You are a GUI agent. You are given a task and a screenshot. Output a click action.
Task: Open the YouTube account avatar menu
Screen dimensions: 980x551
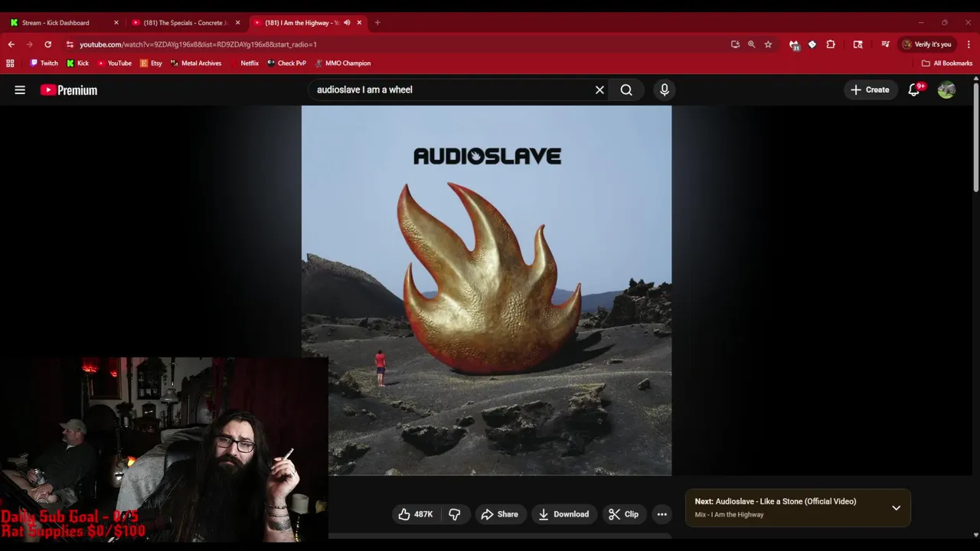pos(946,90)
